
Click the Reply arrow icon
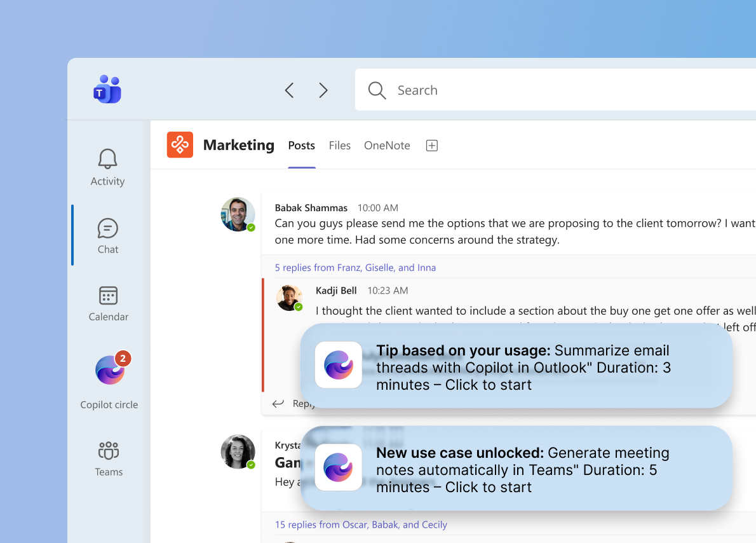pyautogui.click(x=278, y=404)
